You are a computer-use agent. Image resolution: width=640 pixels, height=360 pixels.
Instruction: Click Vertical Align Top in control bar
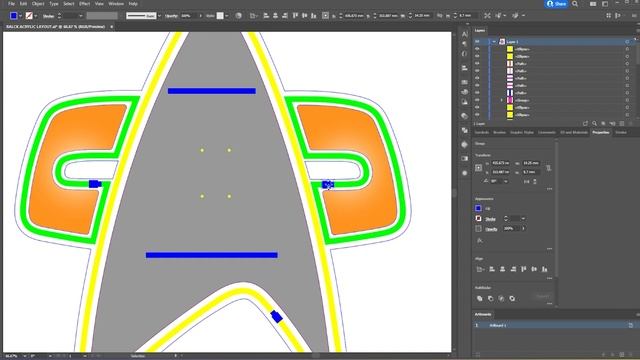pos(295,16)
